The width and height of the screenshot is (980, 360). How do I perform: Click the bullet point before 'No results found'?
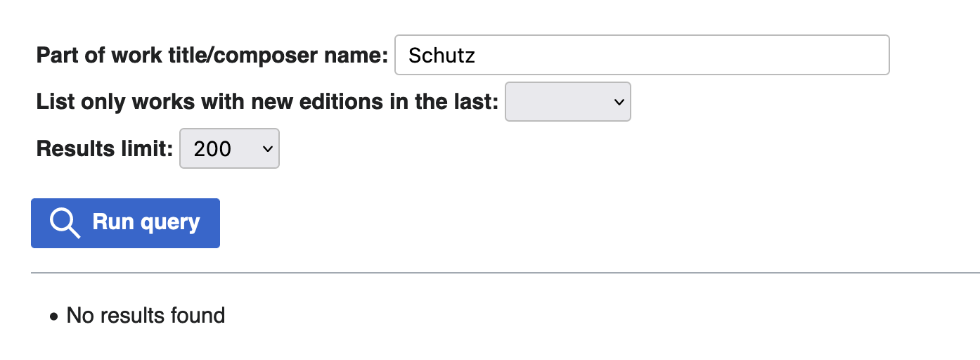point(54,317)
